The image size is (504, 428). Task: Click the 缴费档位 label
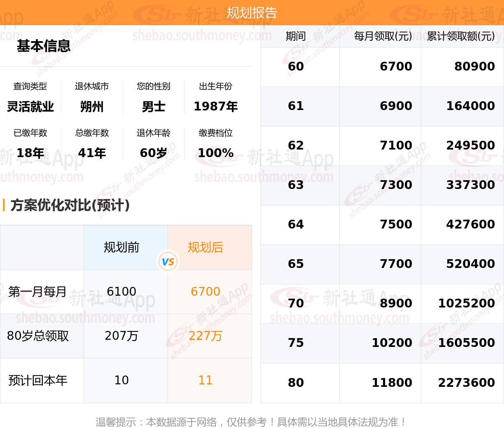click(x=215, y=133)
